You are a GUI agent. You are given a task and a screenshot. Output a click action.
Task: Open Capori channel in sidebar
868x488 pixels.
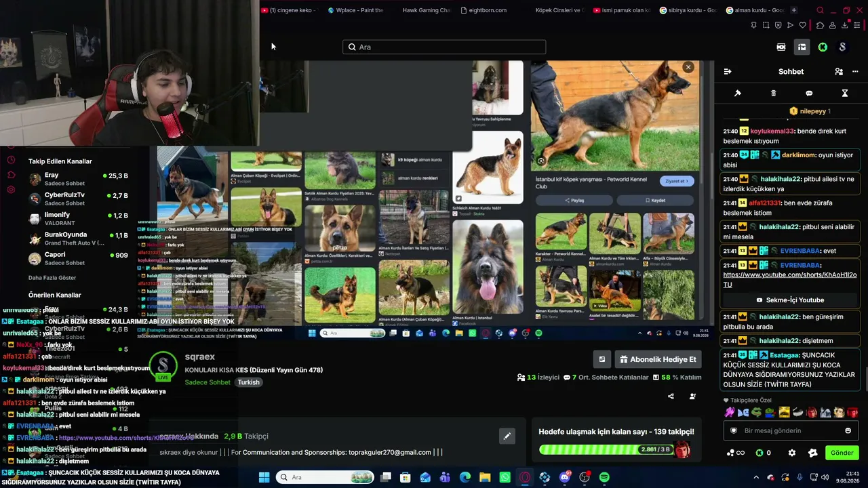click(78, 258)
